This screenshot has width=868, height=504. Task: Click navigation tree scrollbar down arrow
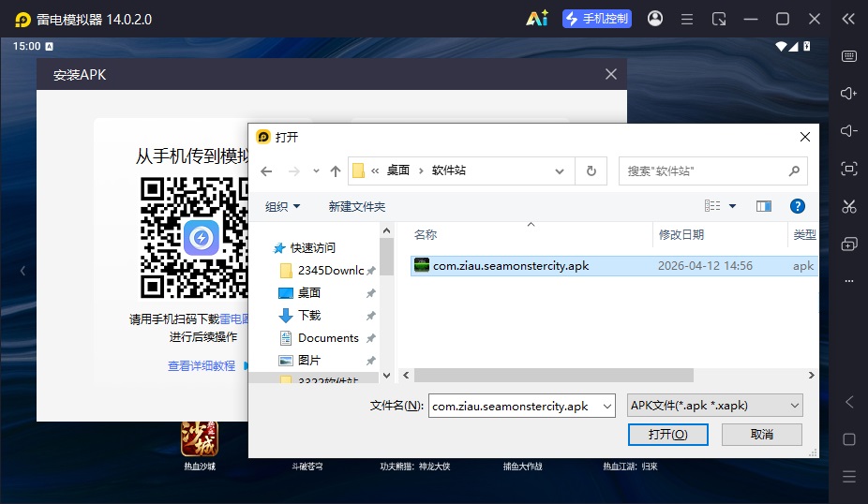click(x=386, y=375)
